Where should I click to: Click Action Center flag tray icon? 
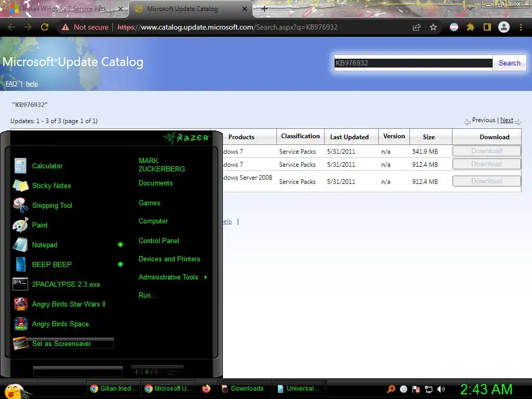point(416,389)
